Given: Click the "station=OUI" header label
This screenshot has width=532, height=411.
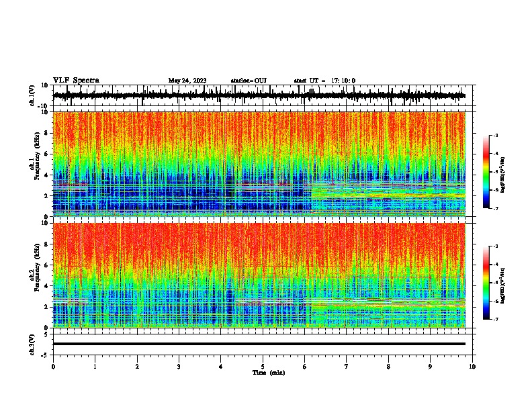Looking at the screenshot, I should [249, 81].
